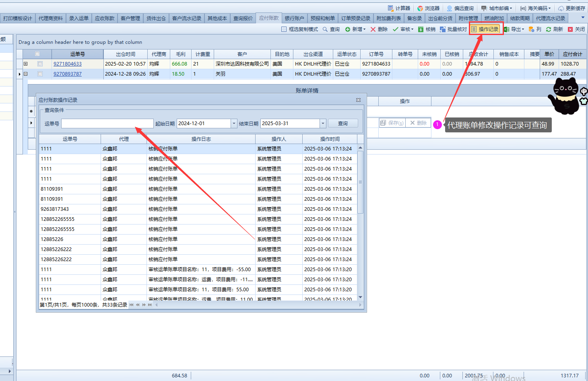Open the 结束日期 date dropdown
588x381 pixels.
click(x=323, y=124)
